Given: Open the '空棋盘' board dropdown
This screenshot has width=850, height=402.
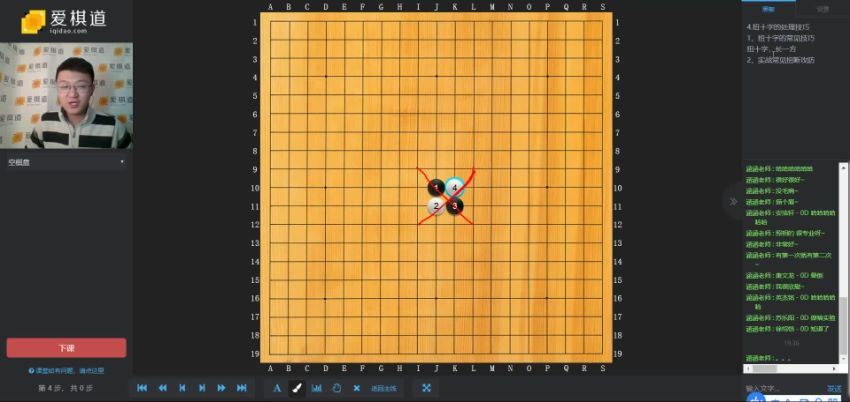Looking at the screenshot, I should click(66, 161).
